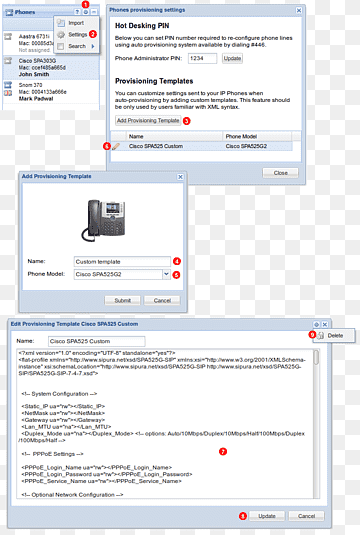
Task: Click Update next to the PIN field
Action: [232, 58]
